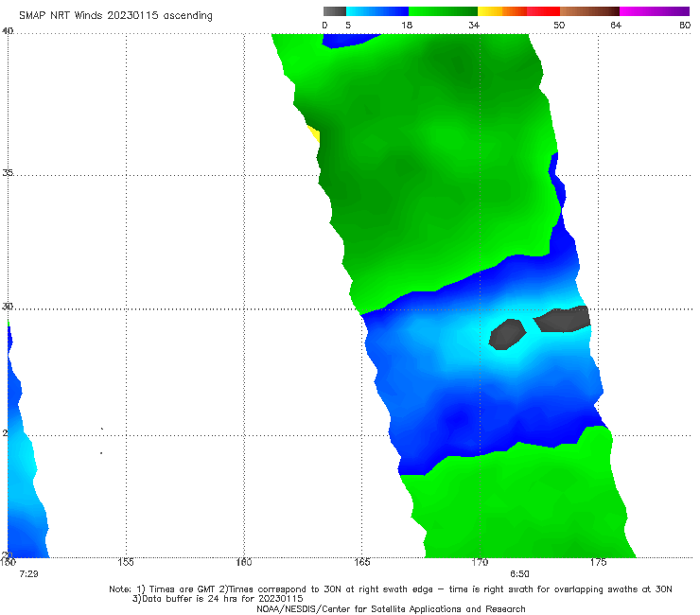Click the longitude axis label '155'
Screen dimensions: 700x615
pos(126,562)
